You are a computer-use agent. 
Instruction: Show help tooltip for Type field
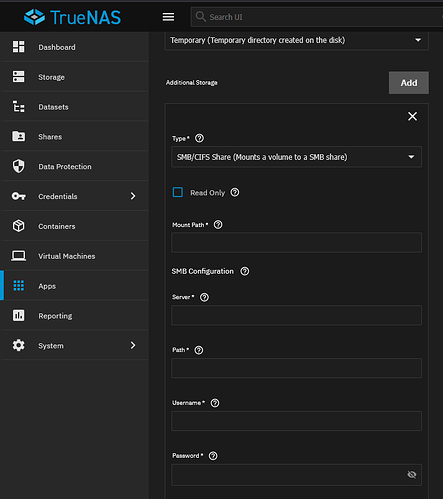click(x=199, y=138)
